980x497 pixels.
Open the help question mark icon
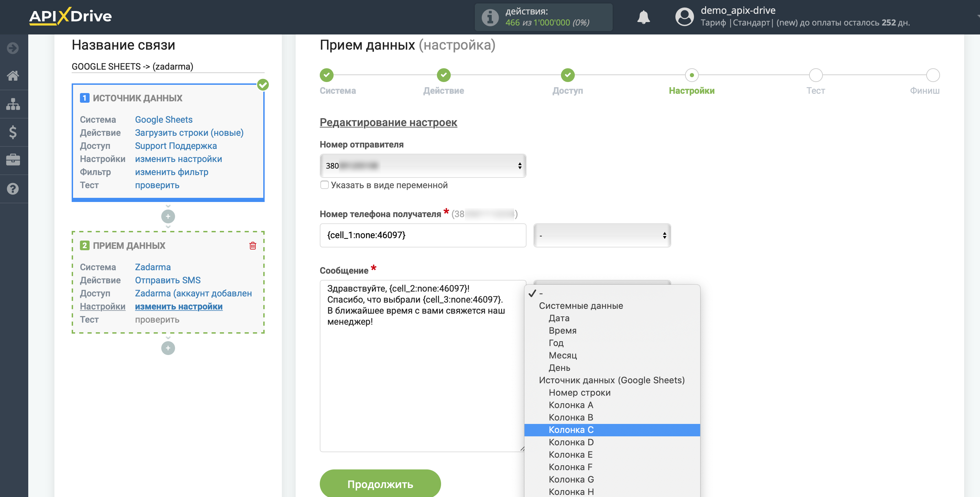13,189
